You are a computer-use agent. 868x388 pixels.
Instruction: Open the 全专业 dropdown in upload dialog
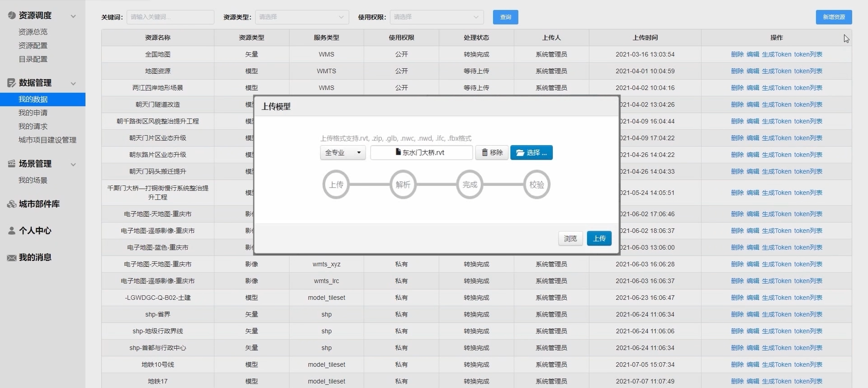342,153
